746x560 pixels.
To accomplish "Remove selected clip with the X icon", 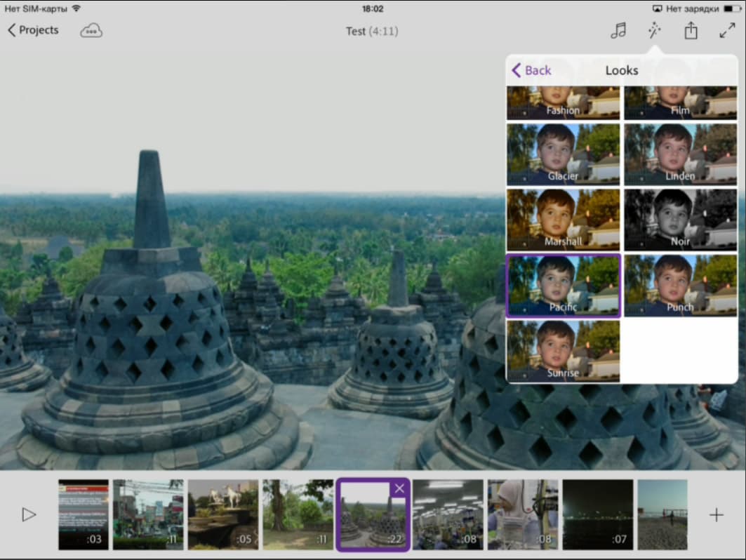I will 399,488.
